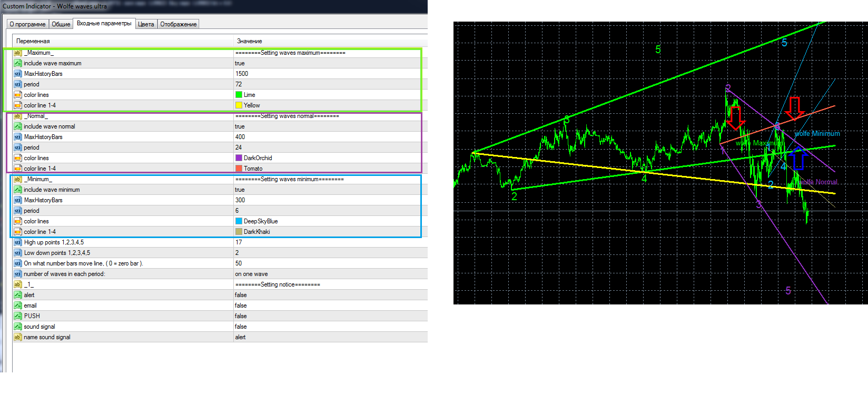Open the Цвета tab
The width and height of the screenshot is (868, 404).
pyautogui.click(x=146, y=24)
